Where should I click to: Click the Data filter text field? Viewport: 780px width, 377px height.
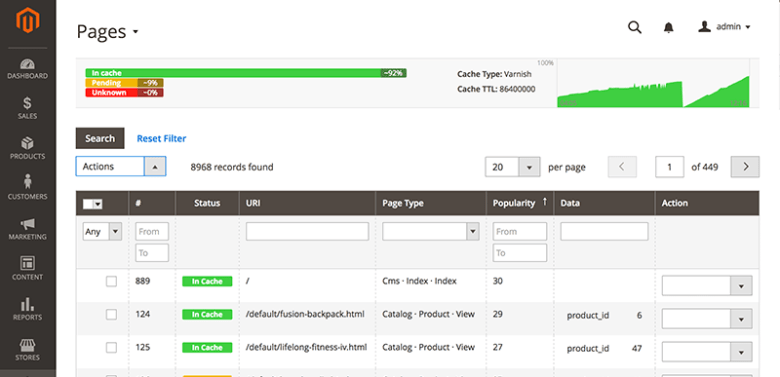pyautogui.click(x=604, y=232)
